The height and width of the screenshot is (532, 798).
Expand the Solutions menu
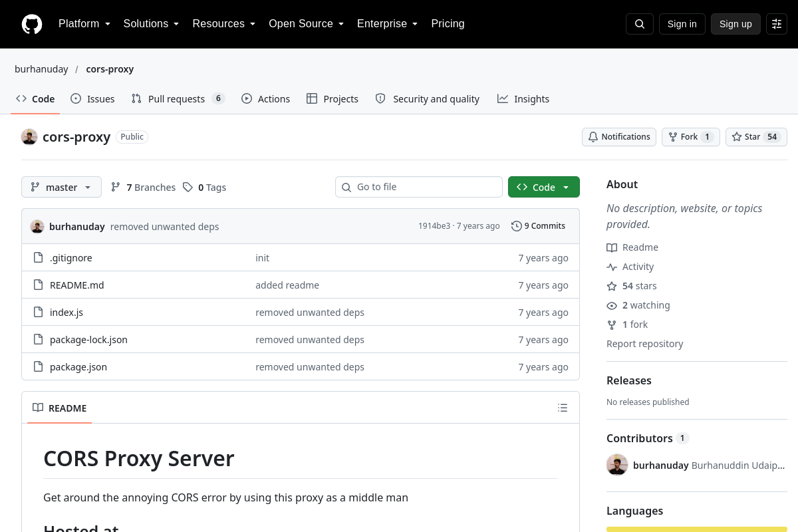click(x=152, y=24)
